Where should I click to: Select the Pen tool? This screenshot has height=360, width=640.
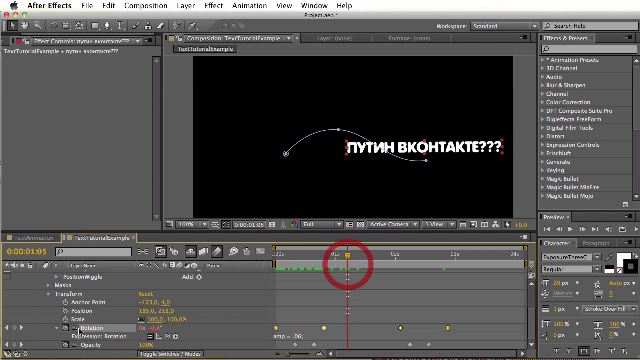click(107, 26)
